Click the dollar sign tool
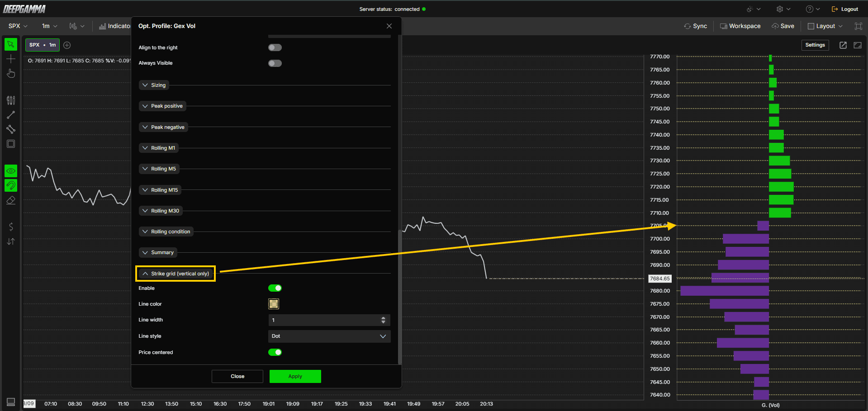Image resolution: width=868 pixels, height=411 pixels. click(x=11, y=227)
